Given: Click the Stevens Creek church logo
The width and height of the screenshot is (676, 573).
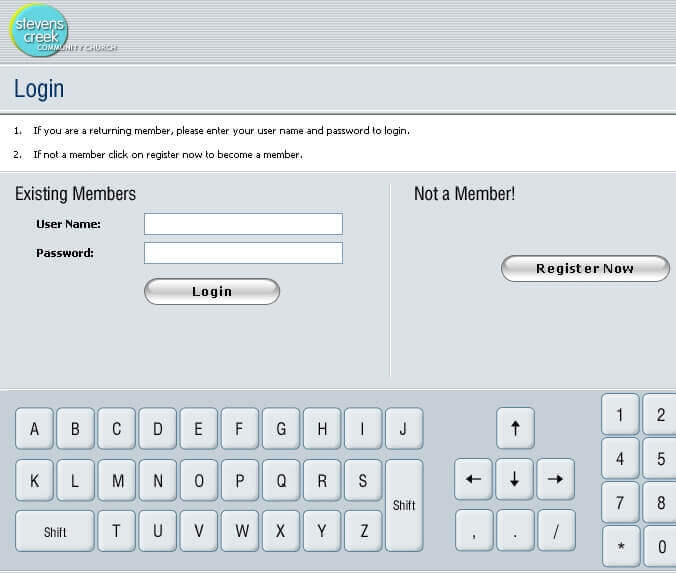Looking at the screenshot, I should 40,30.
